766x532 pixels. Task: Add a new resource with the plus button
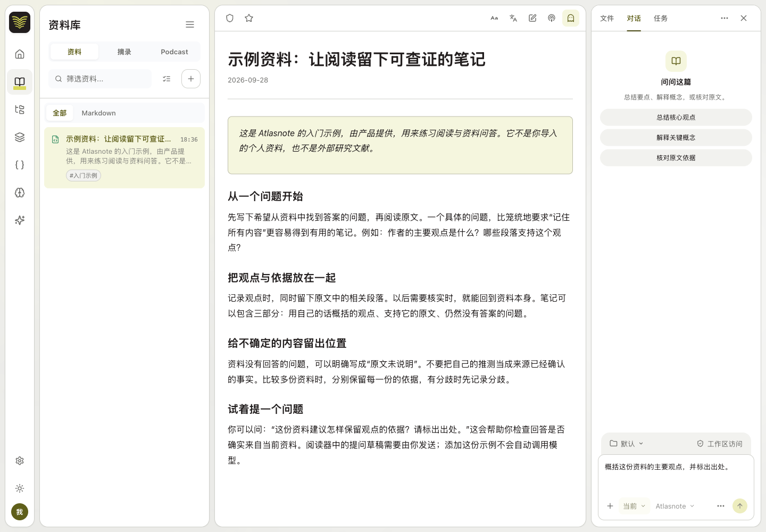pos(191,79)
